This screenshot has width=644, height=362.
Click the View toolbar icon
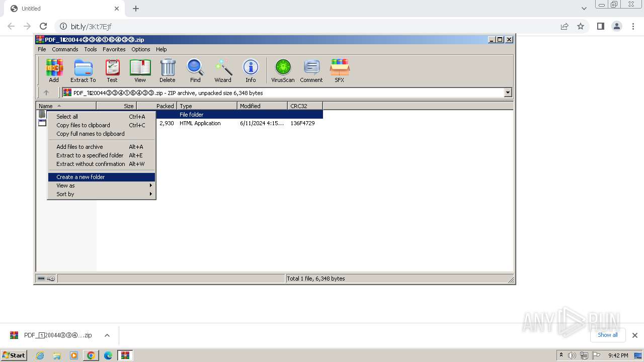coord(140,71)
